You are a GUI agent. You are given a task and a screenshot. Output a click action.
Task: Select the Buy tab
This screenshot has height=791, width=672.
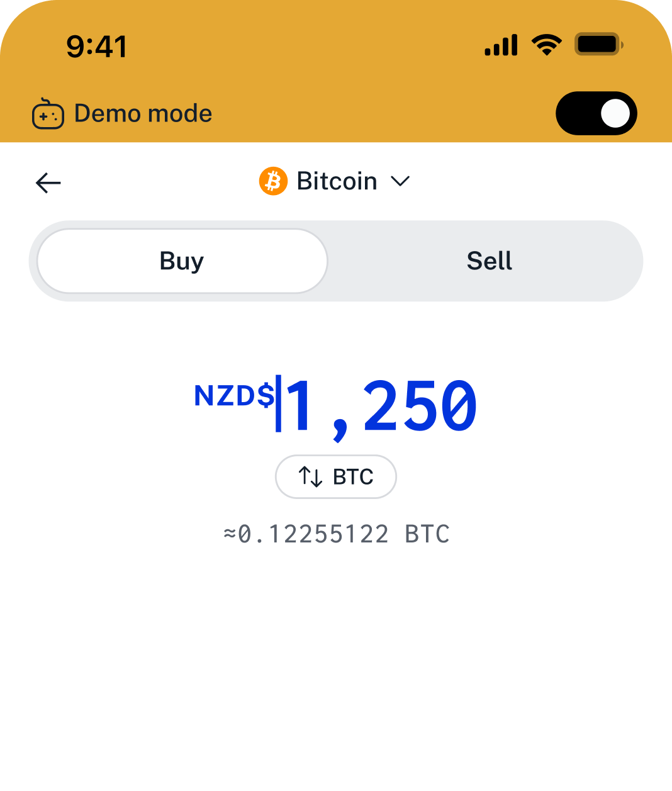tap(182, 261)
